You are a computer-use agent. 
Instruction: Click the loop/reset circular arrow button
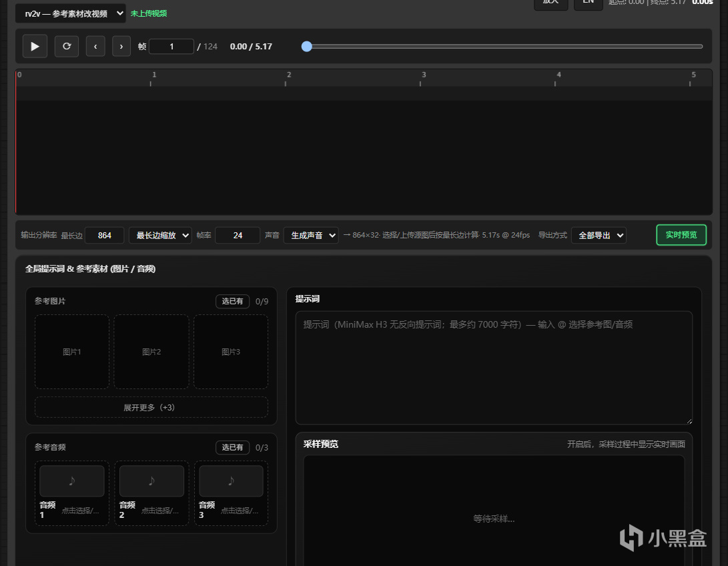tap(66, 47)
